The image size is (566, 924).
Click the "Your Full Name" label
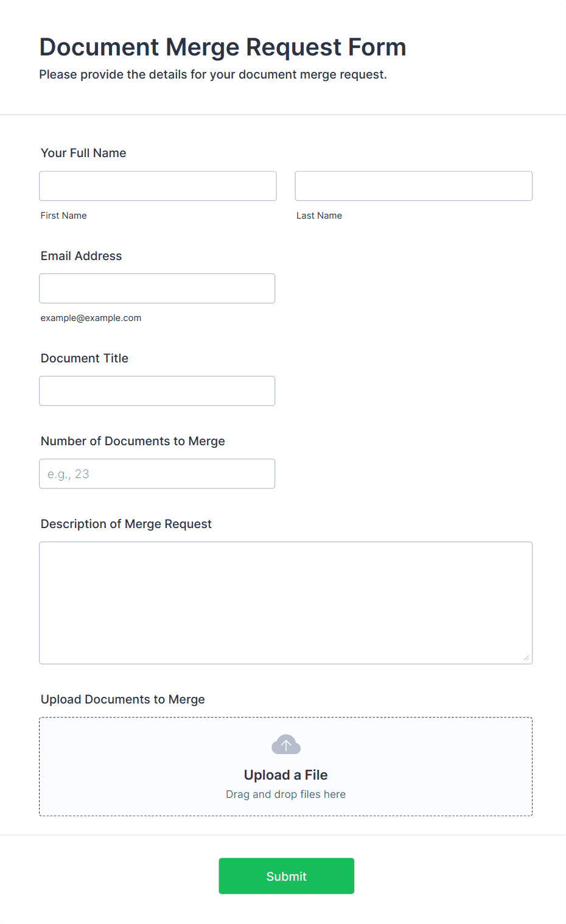click(x=83, y=153)
